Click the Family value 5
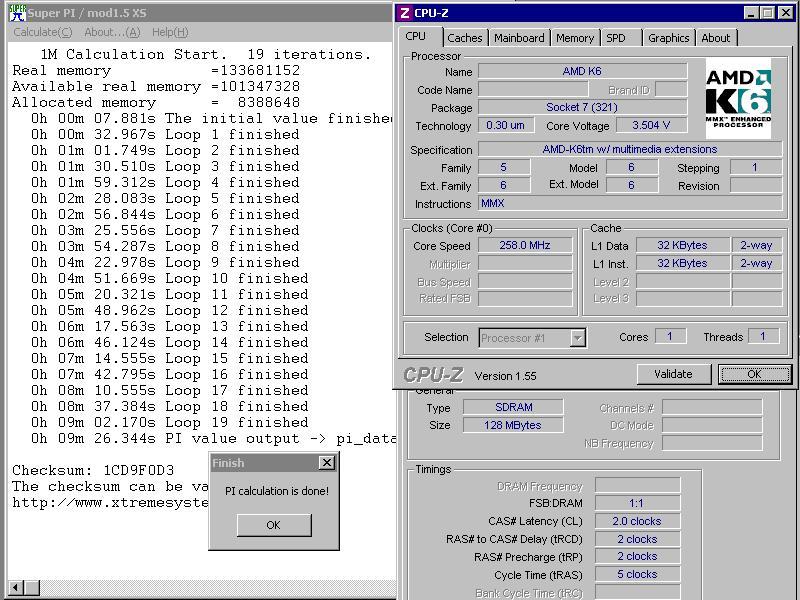The width and height of the screenshot is (800, 600). click(x=504, y=167)
